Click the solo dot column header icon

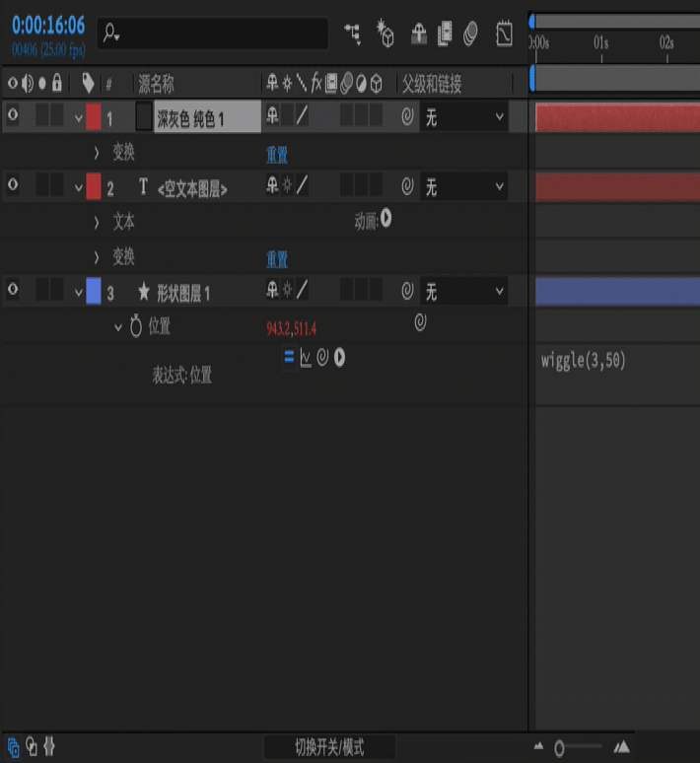(x=42, y=84)
